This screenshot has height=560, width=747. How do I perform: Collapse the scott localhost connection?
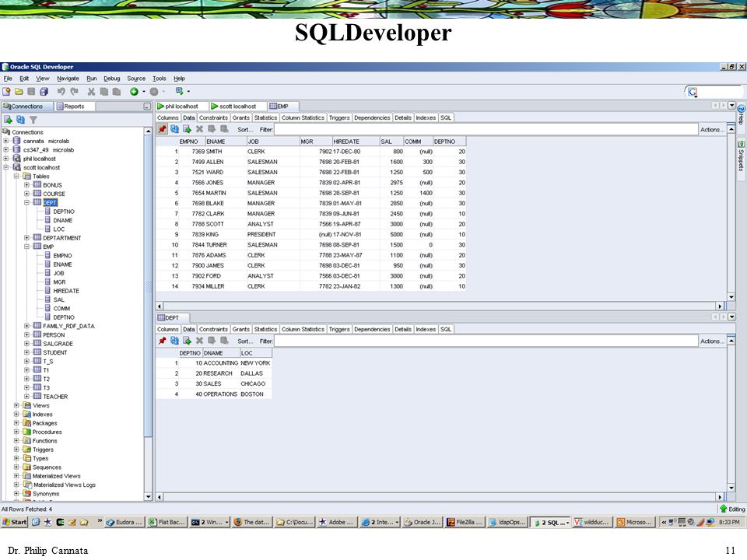click(x=5, y=167)
